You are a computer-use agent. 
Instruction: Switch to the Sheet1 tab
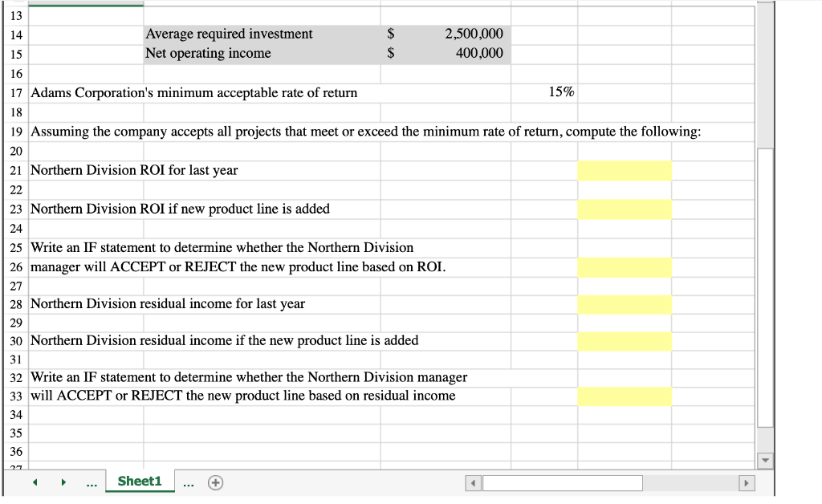140,482
